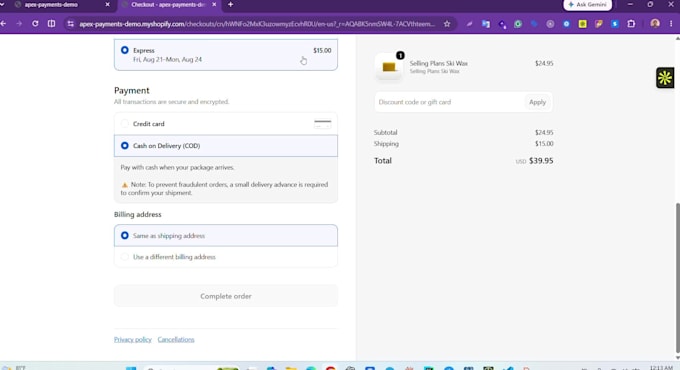
Task: Focus the Discount code or gift card field
Action: 449,102
